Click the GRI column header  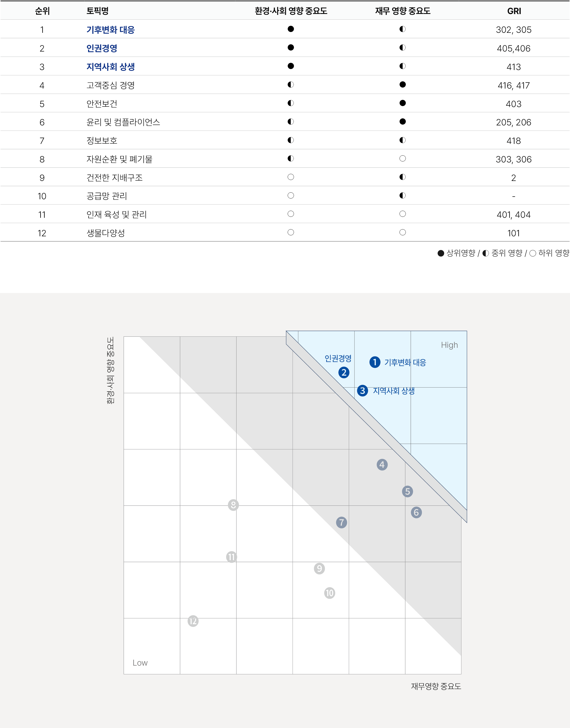click(514, 11)
